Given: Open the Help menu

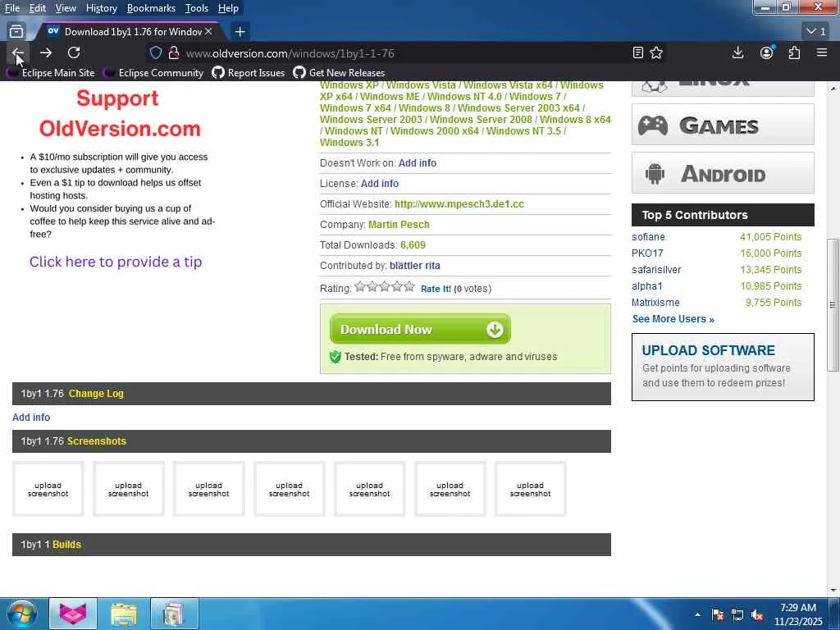Looking at the screenshot, I should click(x=228, y=8).
